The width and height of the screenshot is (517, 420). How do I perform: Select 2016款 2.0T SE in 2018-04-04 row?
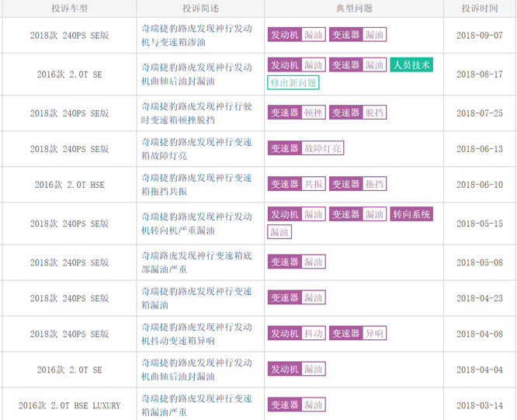(69, 370)
